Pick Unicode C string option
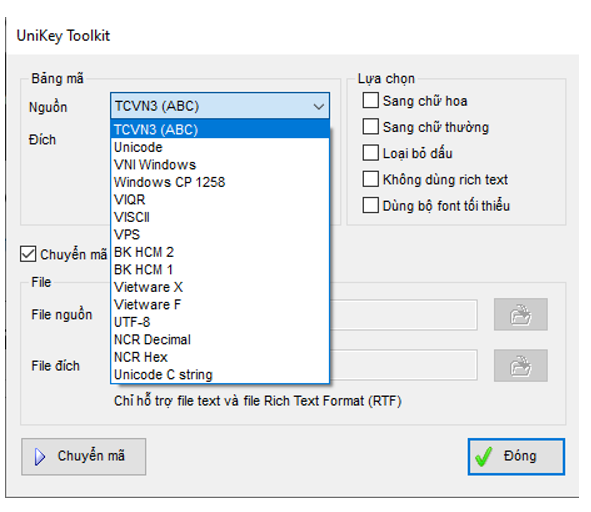Viewport: 591px width, 512px height. (x=220, y=374)
